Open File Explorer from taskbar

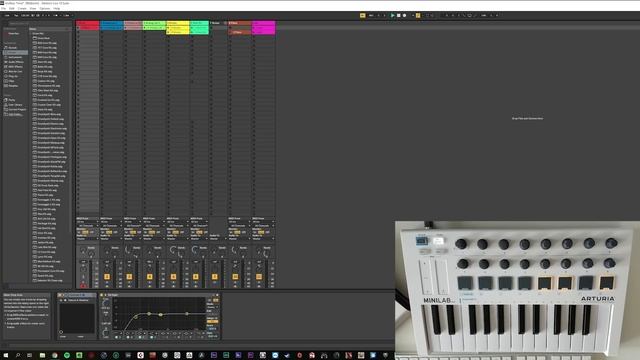[42, 356]
